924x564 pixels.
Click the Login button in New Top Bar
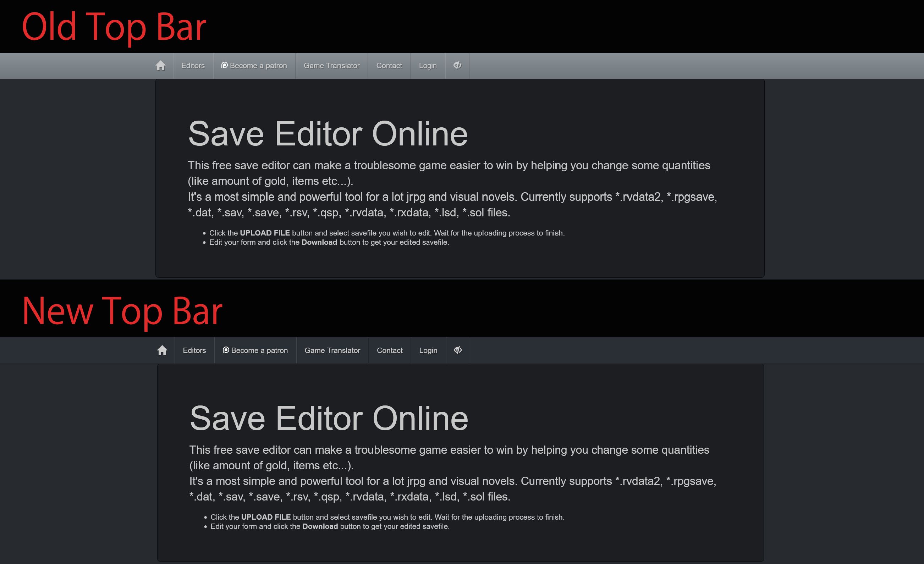(x=428, y=350)
